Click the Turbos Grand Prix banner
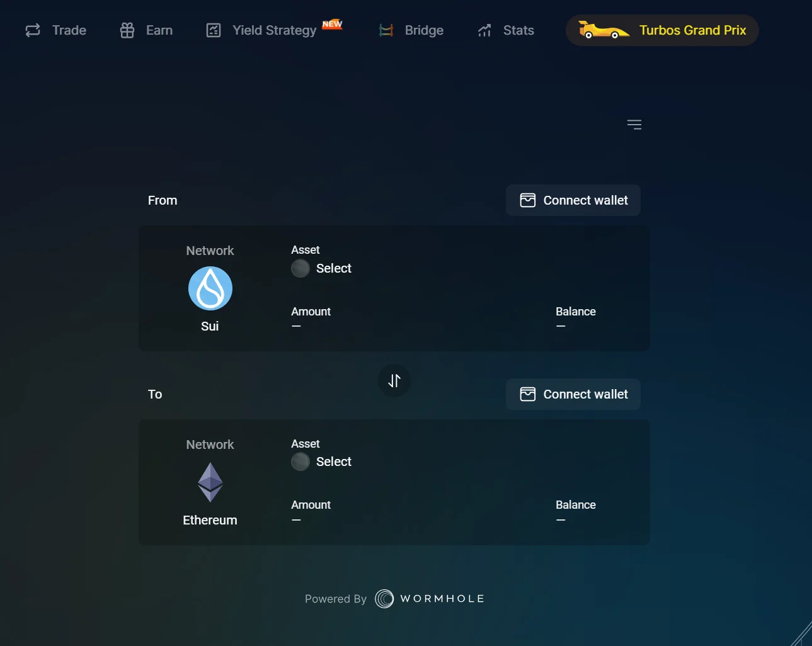 click(662, 30)
